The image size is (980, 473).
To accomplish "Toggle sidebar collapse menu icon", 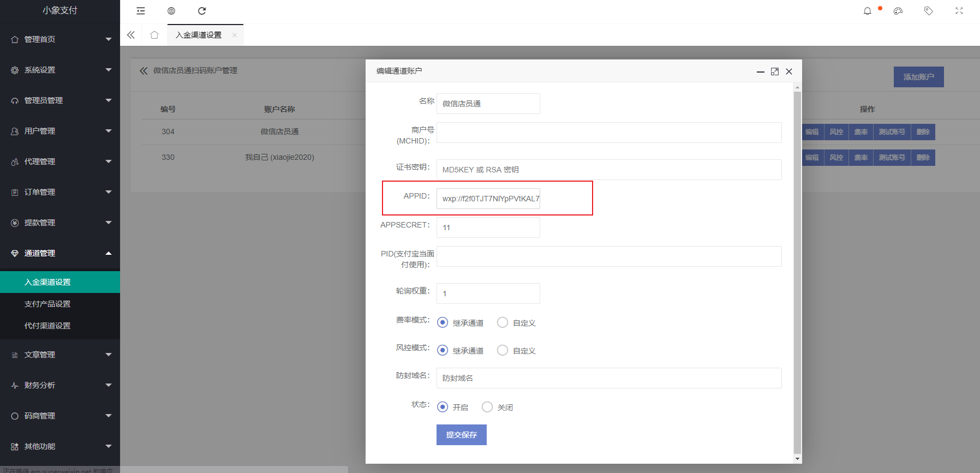I will (x=141, y=11).
